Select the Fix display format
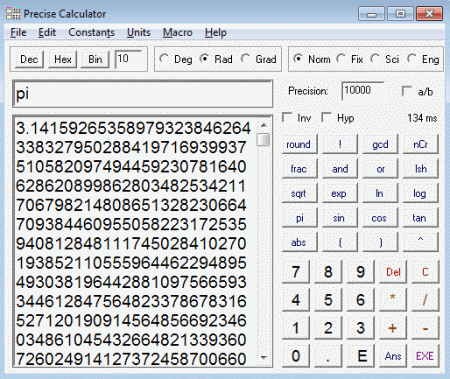 coord(349,59)
